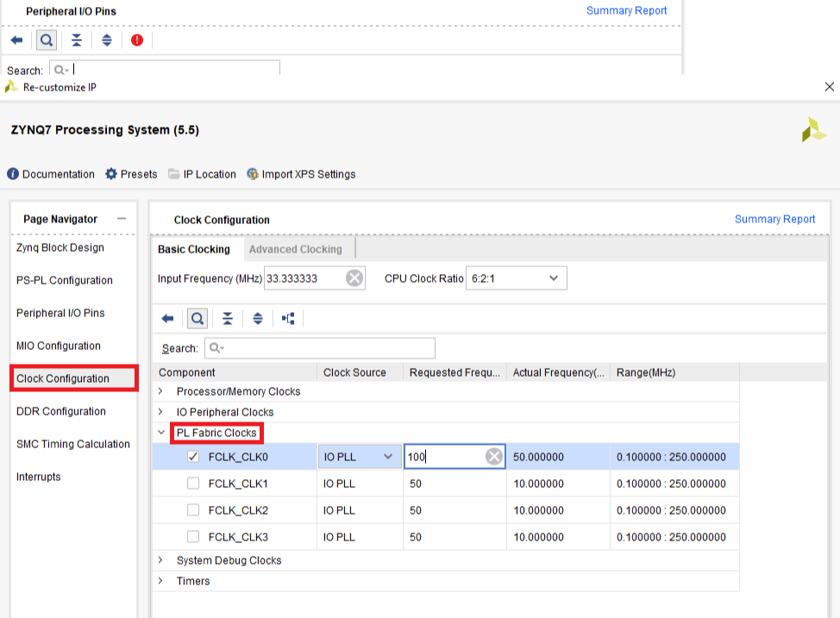Collapse all rows in Clock Configuration toolbar

tap(228, 319)
